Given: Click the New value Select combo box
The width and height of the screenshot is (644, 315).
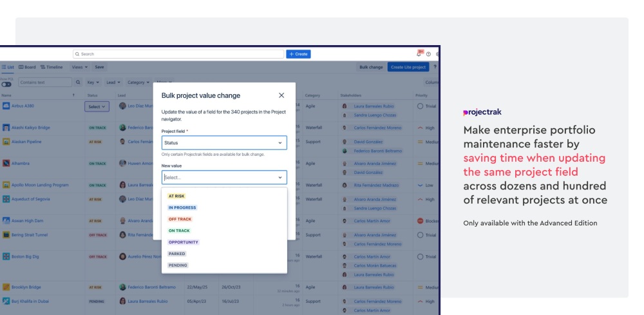Looking at the screenshot, I should pos(224,177).
